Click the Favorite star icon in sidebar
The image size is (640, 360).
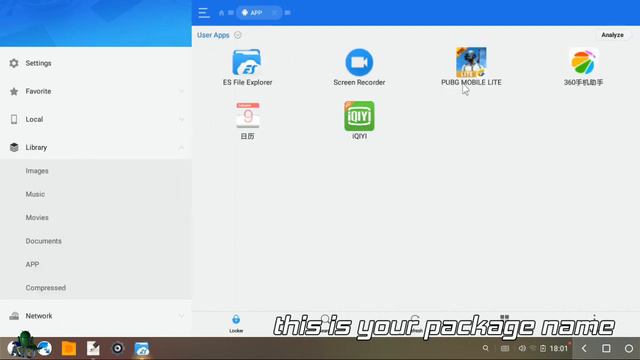coord(14,91)
